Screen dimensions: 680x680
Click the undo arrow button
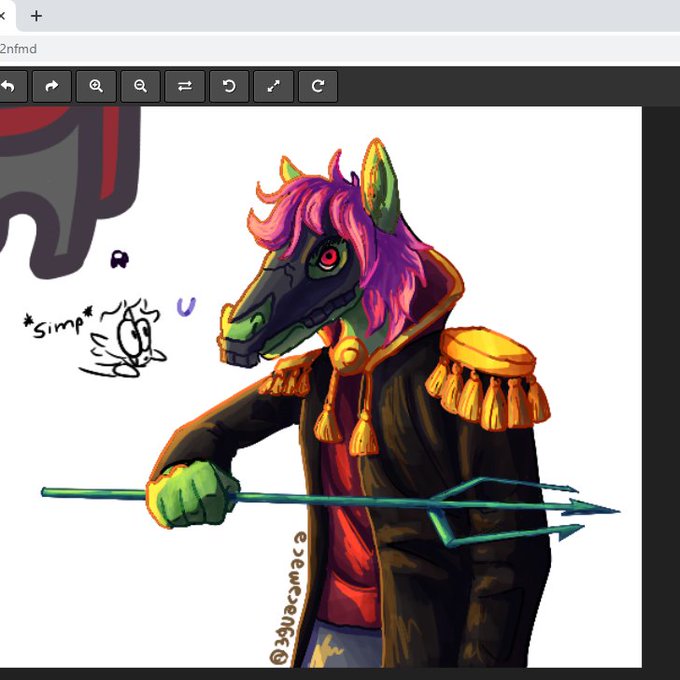tap(10, 86)
